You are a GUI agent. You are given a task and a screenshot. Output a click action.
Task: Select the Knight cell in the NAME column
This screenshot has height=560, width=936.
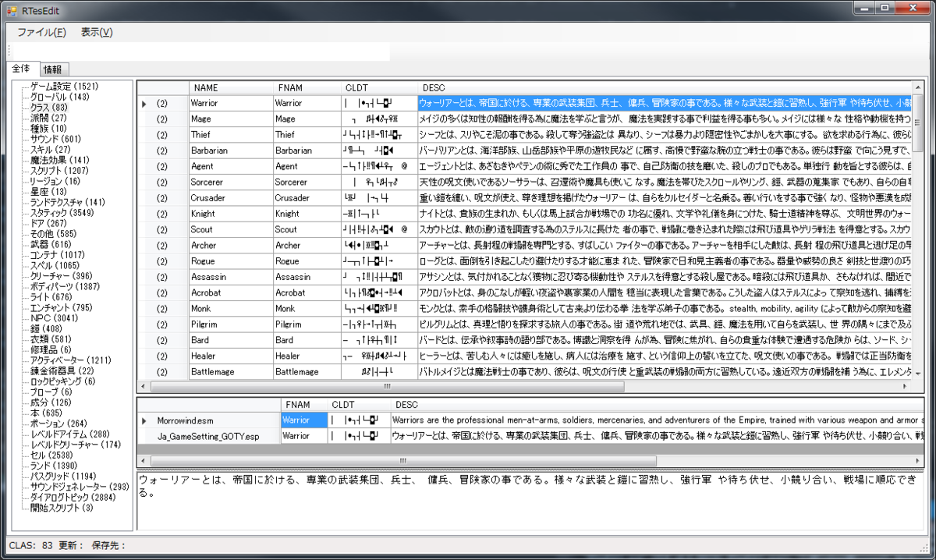pos(231,214)
